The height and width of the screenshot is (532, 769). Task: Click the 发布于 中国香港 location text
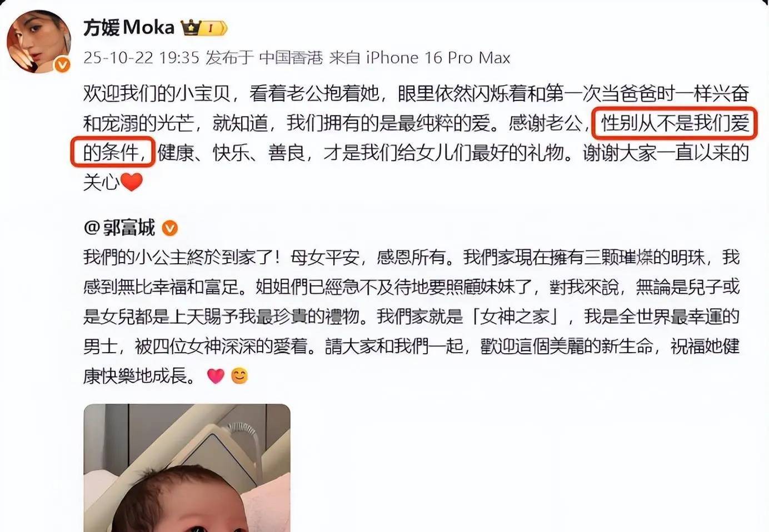coord(264,58)
